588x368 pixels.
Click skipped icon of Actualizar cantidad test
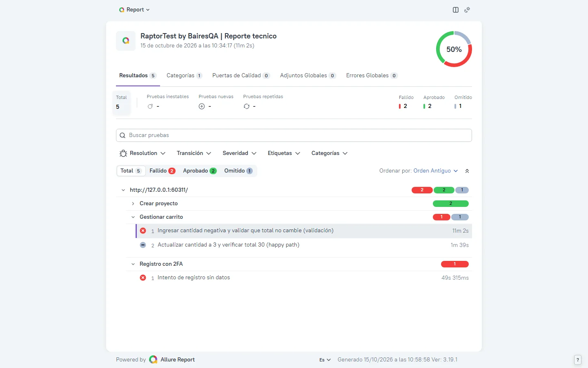[x=143, y=245]
